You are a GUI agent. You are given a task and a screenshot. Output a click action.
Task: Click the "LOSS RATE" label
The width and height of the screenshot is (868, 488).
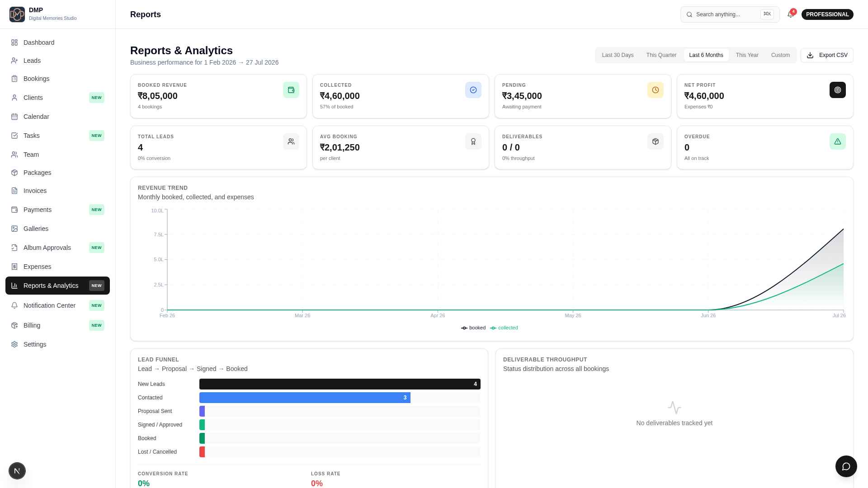[x=325, y=474]
